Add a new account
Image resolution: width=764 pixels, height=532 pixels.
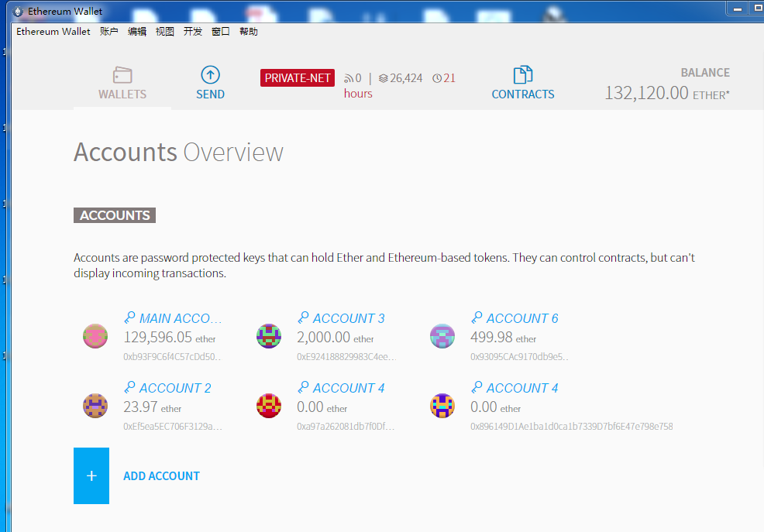(137, 475)
